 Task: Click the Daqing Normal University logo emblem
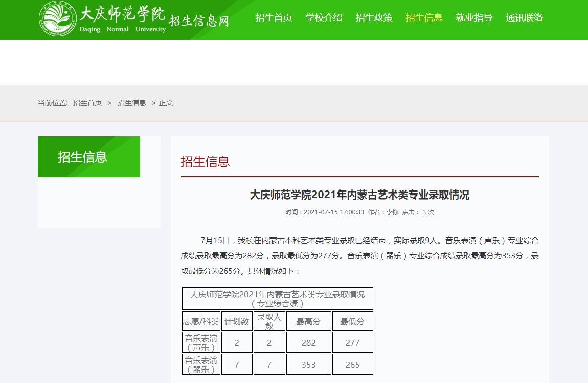[57, 18]
